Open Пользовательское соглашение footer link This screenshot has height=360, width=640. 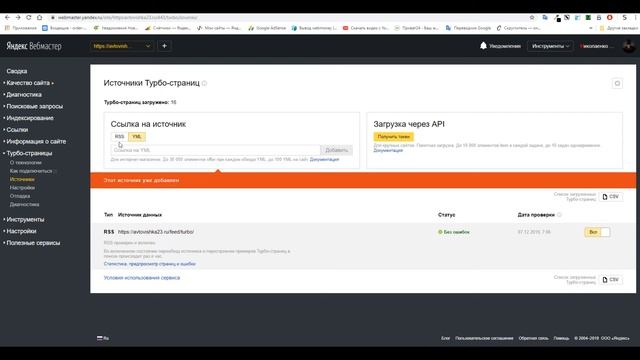click(x=484, y=338)
